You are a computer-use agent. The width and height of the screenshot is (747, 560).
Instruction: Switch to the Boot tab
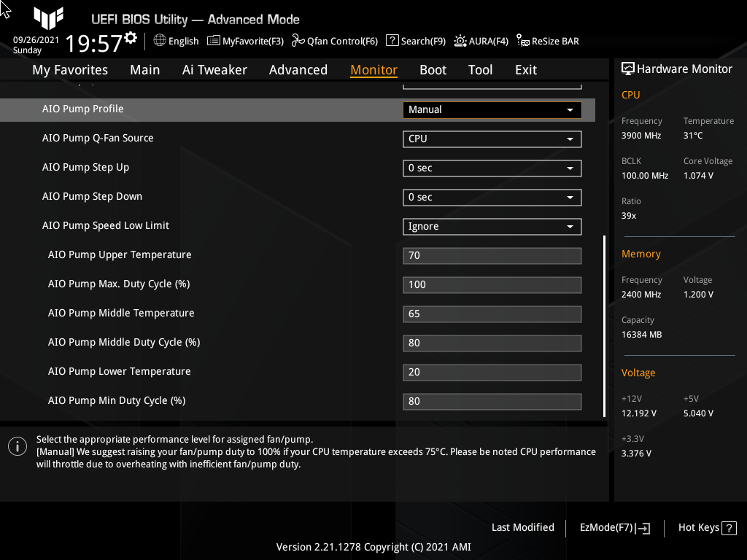pyautogui.click(x=433, y=69)
